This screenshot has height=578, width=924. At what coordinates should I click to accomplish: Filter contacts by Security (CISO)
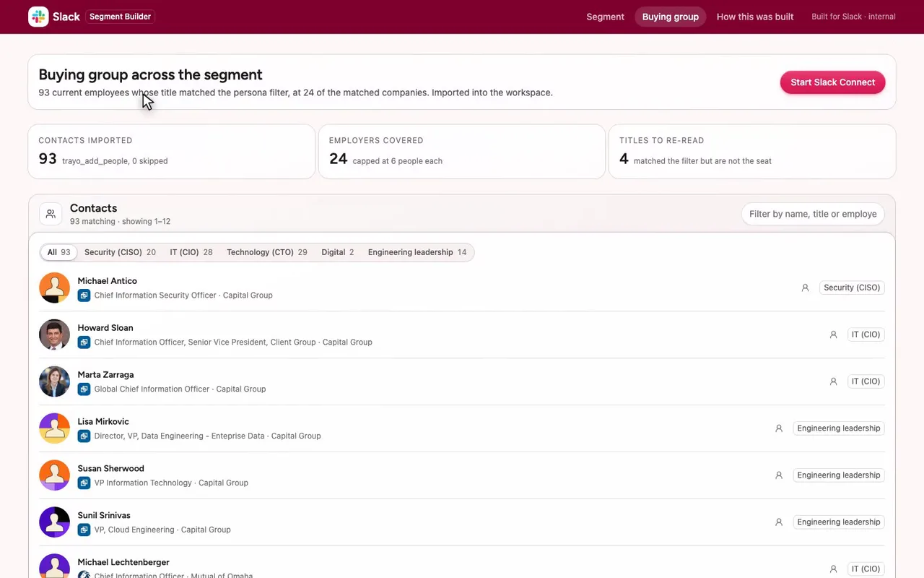tap(120, 252)
